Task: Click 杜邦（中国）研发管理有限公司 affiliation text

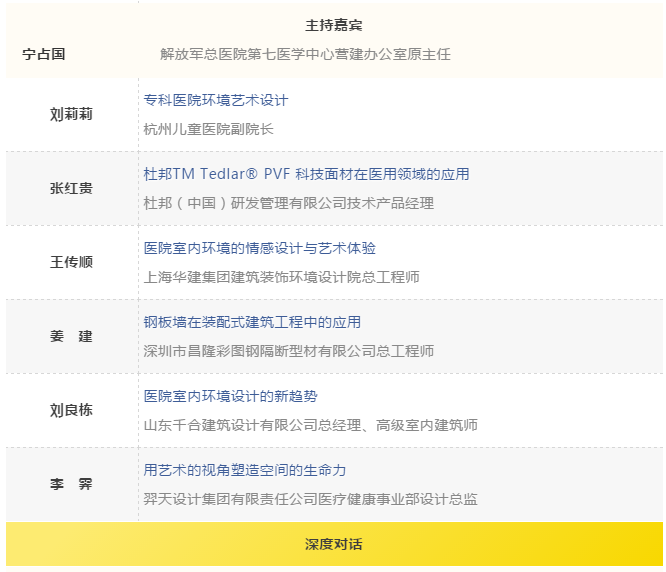Action: tap(289, 203)
